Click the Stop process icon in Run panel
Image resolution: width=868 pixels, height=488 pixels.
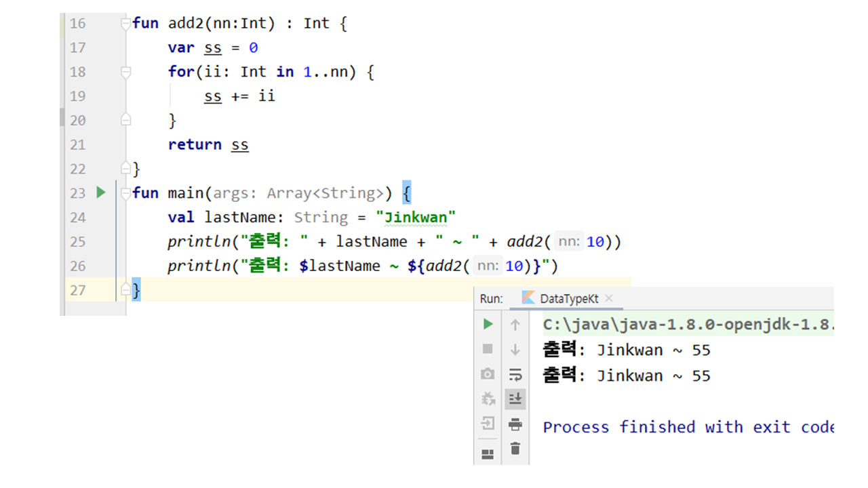coord(488,349)
